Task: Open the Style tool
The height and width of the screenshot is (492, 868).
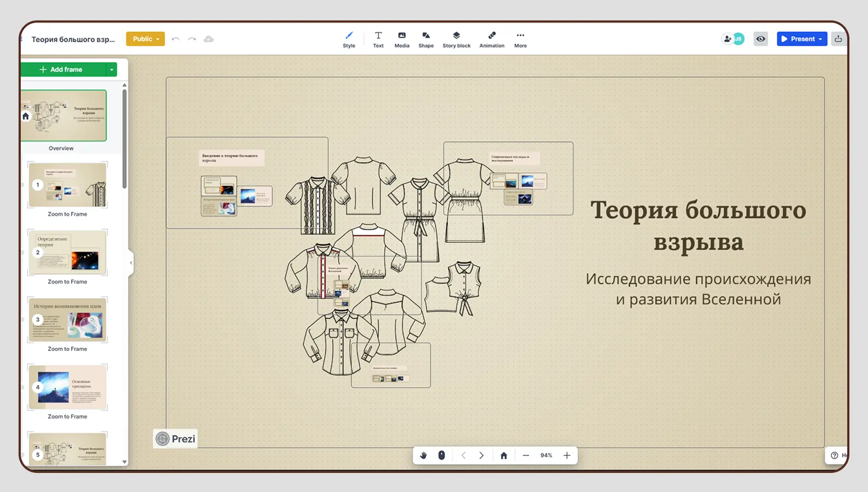Action: (x=349, y=39)
